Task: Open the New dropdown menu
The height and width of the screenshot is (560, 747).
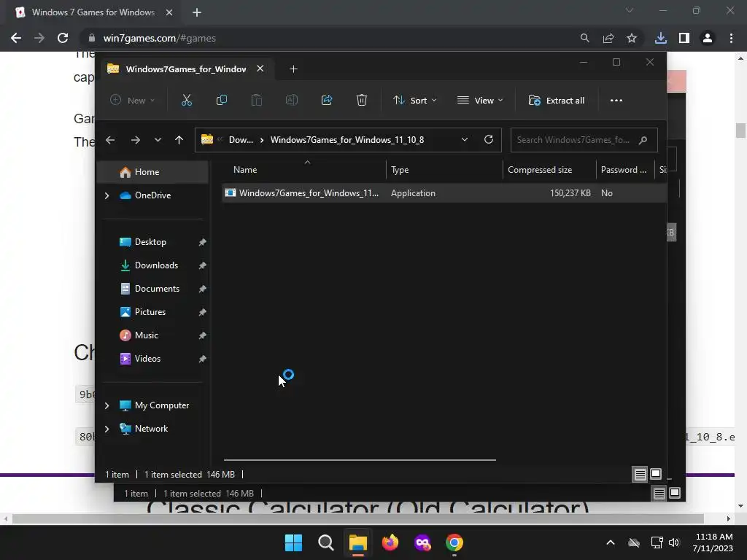Action: [133, 101]
